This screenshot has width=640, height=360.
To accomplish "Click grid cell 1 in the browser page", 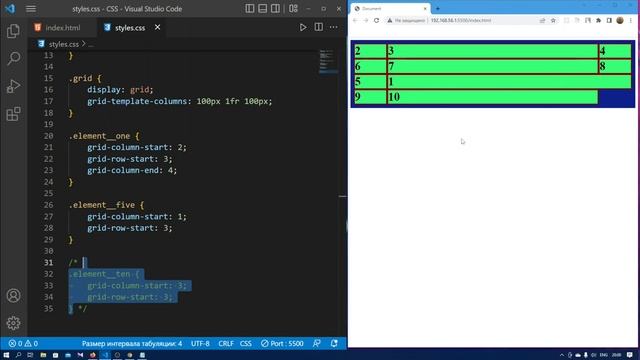I will click(509, 82).
